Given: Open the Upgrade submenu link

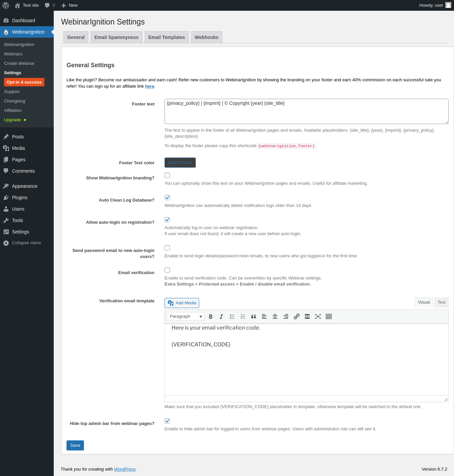Looking at the screenshot, I should [15, 120].
